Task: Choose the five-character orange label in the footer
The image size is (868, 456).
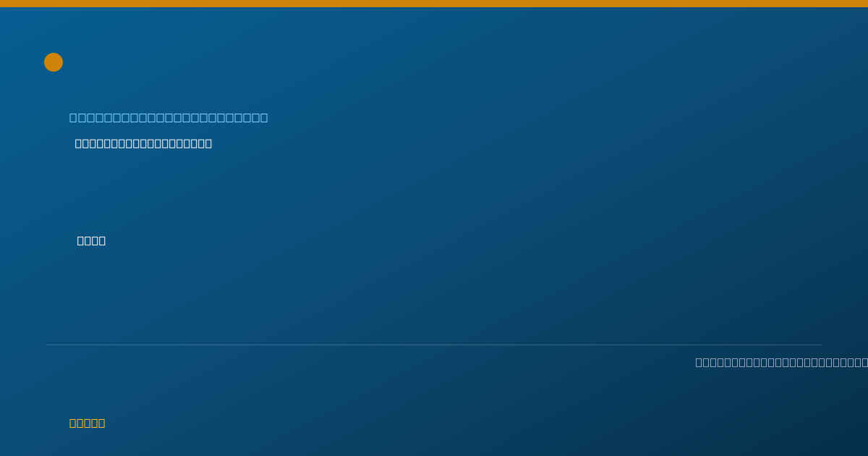Action: tap(87, 423)
